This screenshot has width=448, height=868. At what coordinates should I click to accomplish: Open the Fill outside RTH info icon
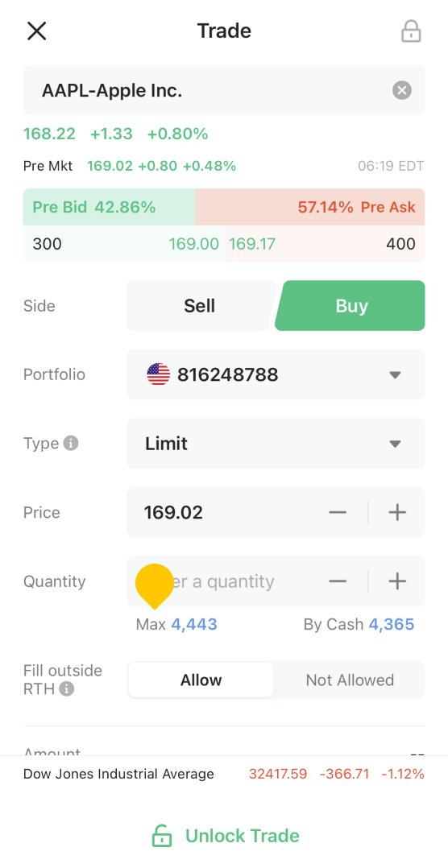67,689
